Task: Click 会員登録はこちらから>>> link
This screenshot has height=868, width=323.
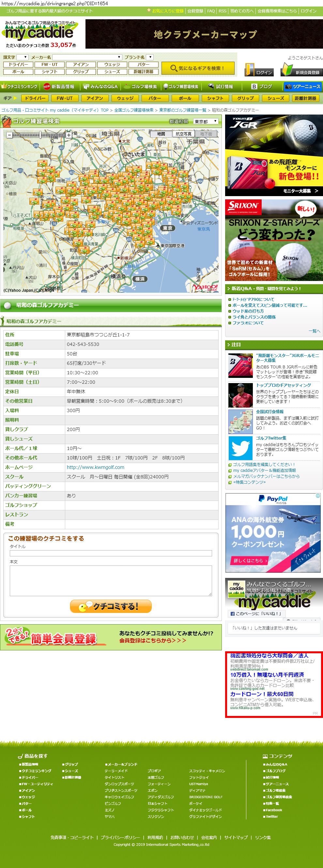Action: pyautogui.click(x=153, y=640)
